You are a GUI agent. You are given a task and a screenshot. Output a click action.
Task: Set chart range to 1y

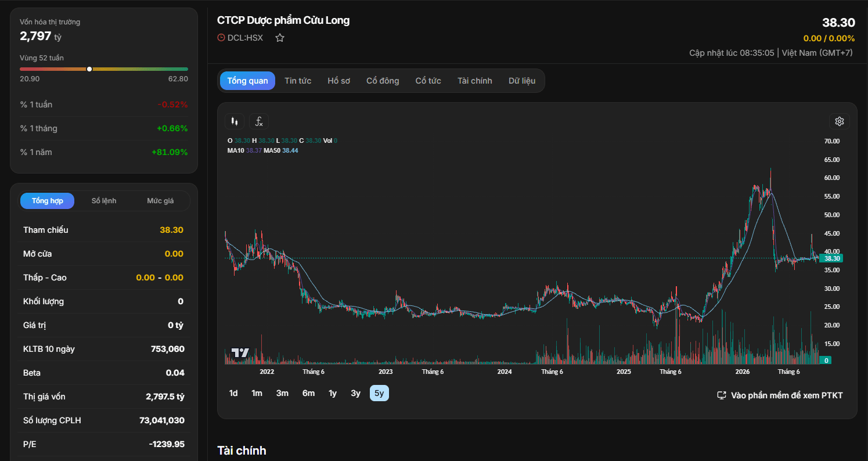coord(333,393)
